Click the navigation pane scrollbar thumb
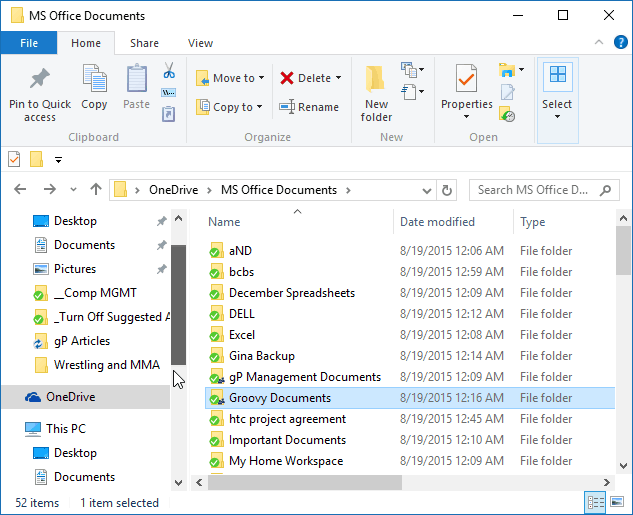Screen dimensions: 633x515 pyautogui.click(x=178, y=305)
